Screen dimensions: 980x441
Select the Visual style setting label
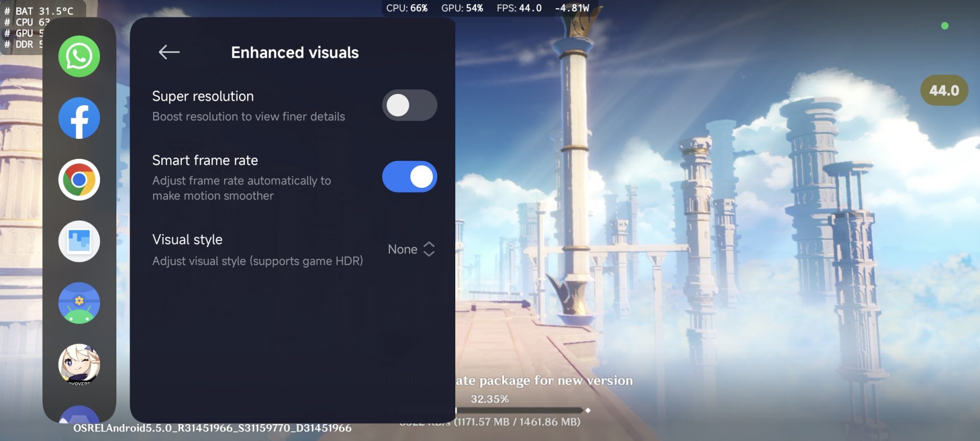coord(187,240)
